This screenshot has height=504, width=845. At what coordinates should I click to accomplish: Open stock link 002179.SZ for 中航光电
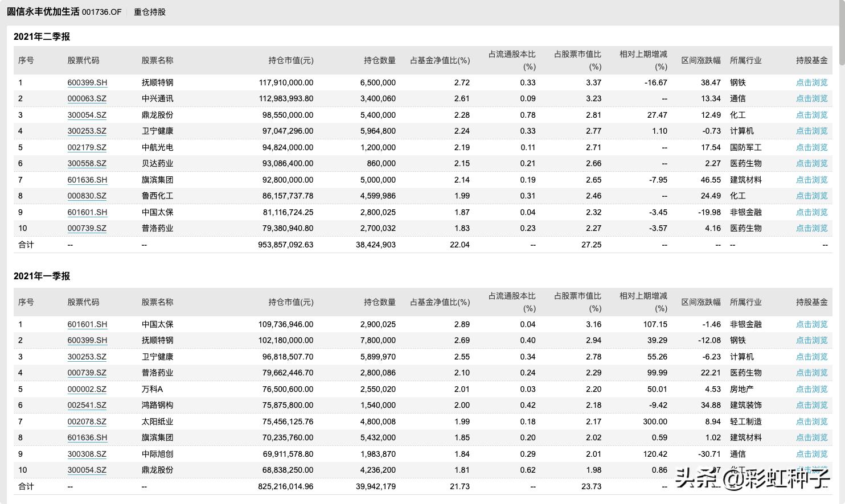click(x=87, y=147)
